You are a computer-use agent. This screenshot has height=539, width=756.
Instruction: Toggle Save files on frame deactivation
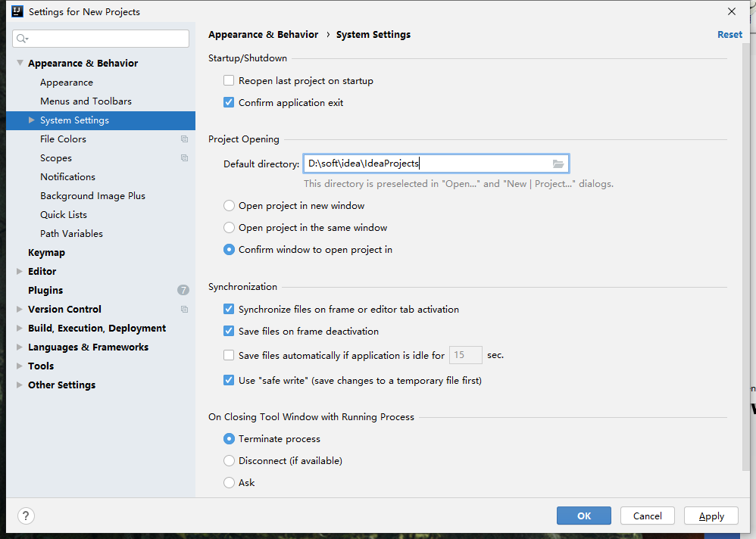(x=229, y=332)
